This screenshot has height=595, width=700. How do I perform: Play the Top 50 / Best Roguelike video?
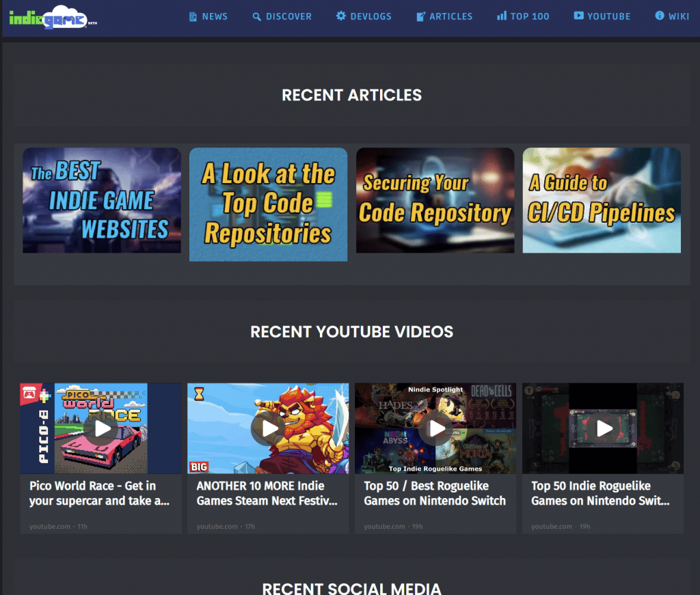(435, 428)
